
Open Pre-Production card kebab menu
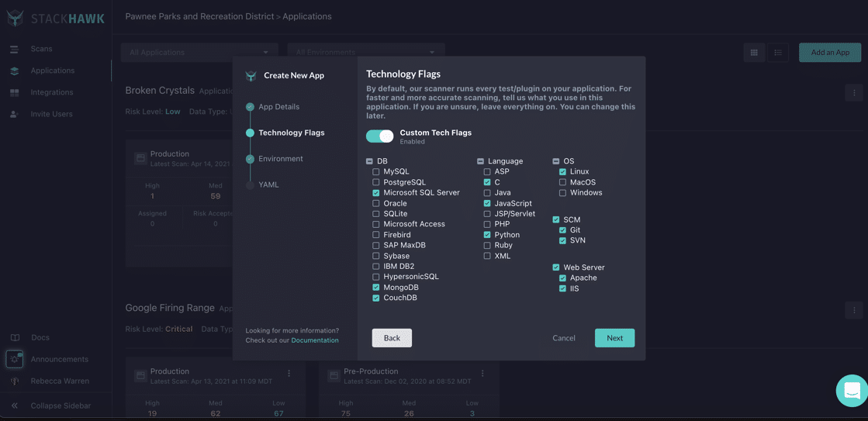tap(482, 374)
